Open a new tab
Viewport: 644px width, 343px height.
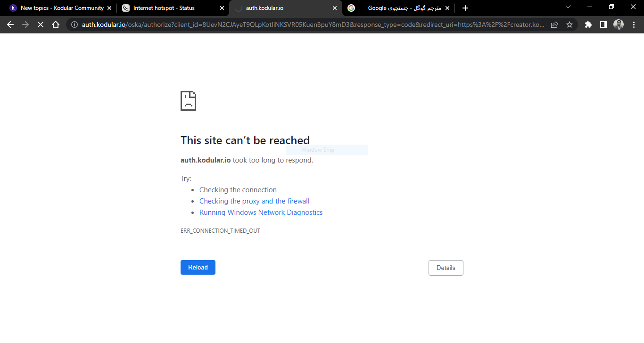465,8
